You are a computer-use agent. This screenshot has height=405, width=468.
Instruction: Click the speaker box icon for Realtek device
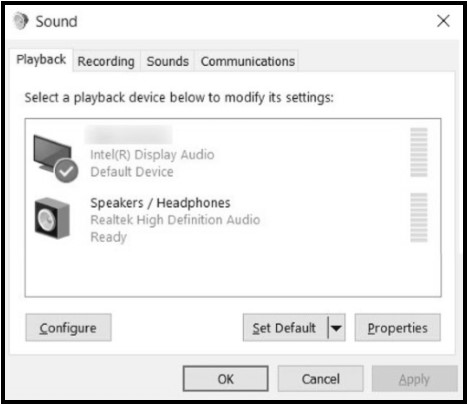coord(52,218)
